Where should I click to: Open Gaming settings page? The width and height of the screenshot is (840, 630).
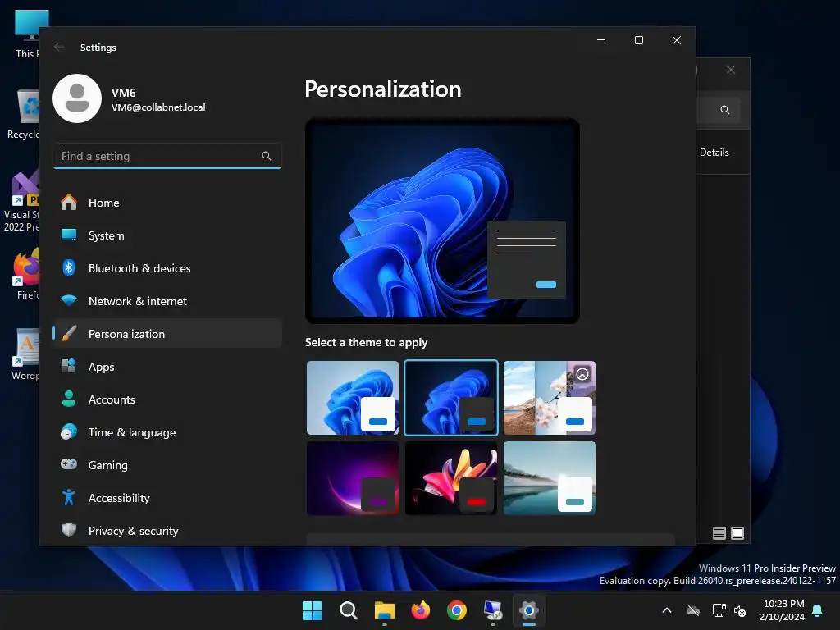click(x=167, y=465)
